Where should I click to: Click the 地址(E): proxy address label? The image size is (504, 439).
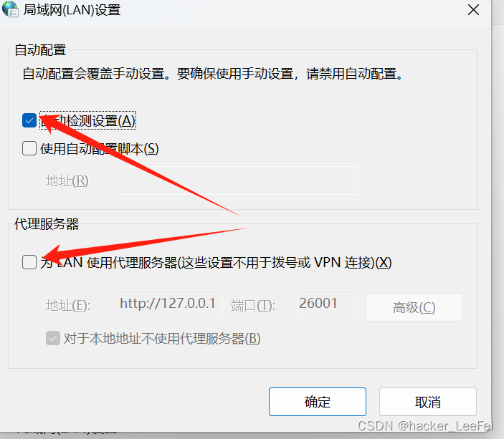pos(68,305)
